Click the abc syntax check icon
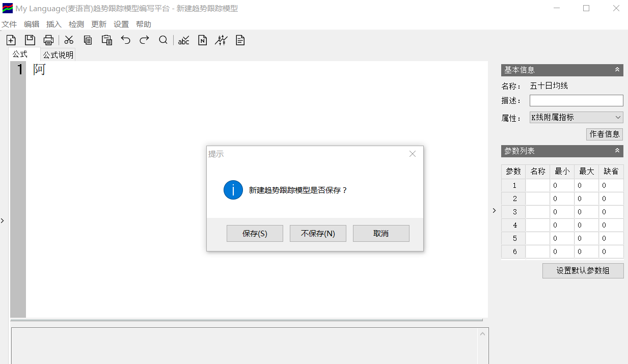Viewport: 628px width, 364px height. [x=183, y=40]
